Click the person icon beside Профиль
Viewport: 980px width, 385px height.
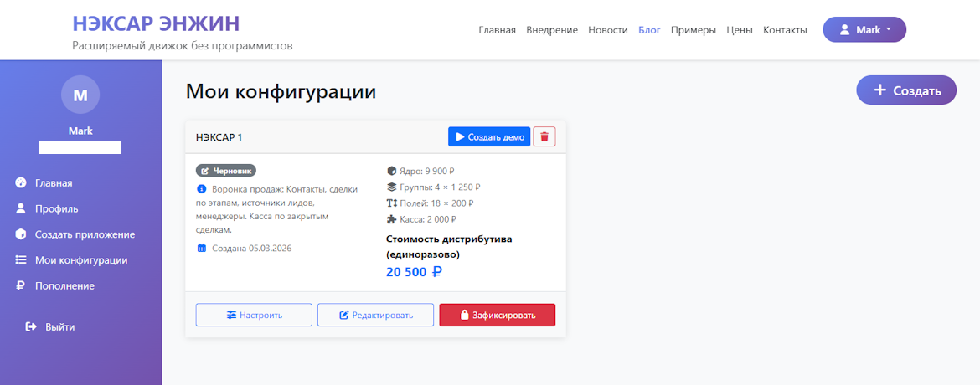(x=21, y=208)
